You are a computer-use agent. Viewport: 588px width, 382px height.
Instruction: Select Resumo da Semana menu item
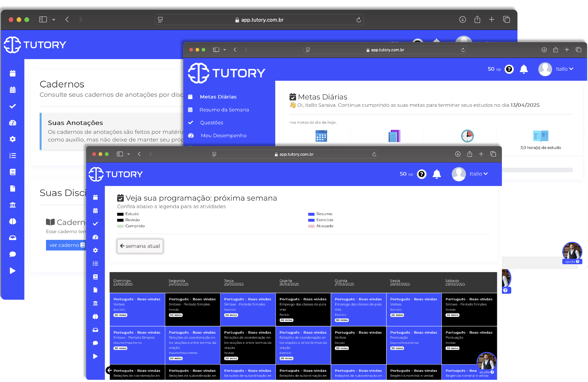click(x=224, y=110)
